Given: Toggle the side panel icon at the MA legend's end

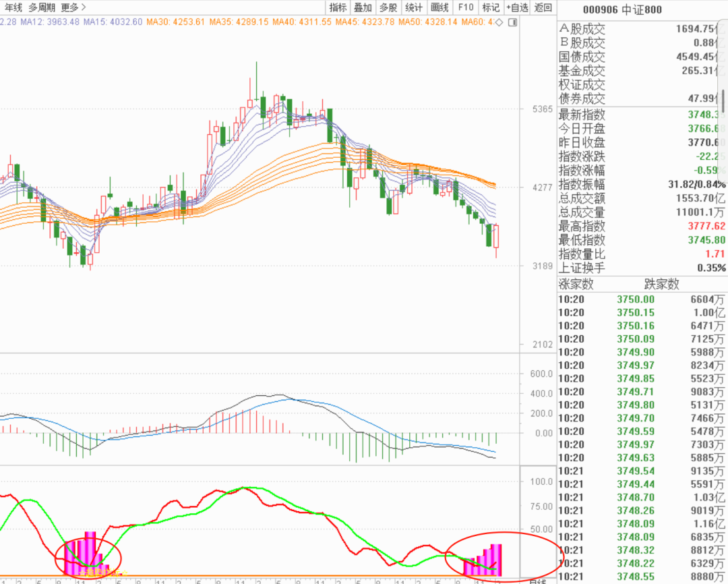Looking at the screenshot, I should (512, 22).
